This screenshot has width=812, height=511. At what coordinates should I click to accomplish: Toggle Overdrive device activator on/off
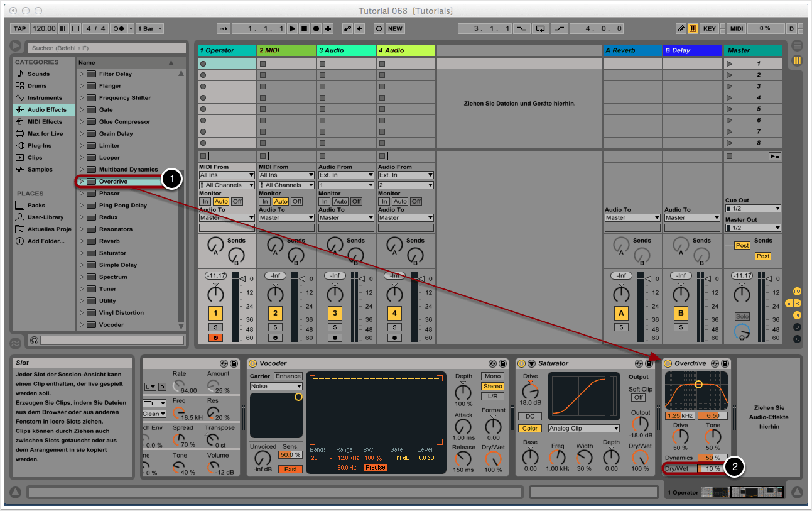pos(668,363)
